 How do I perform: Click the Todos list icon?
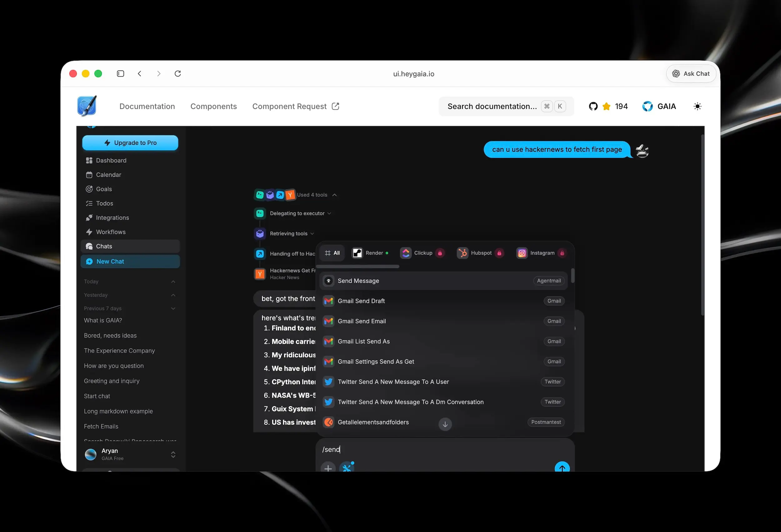pos(89,204)
